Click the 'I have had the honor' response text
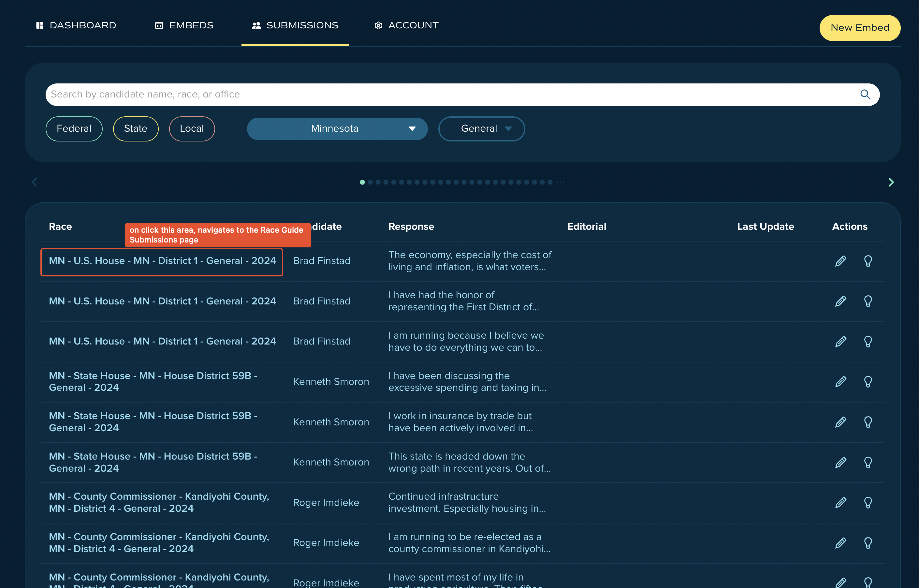Viewport: 919px width, 588px height. (464, 301)
